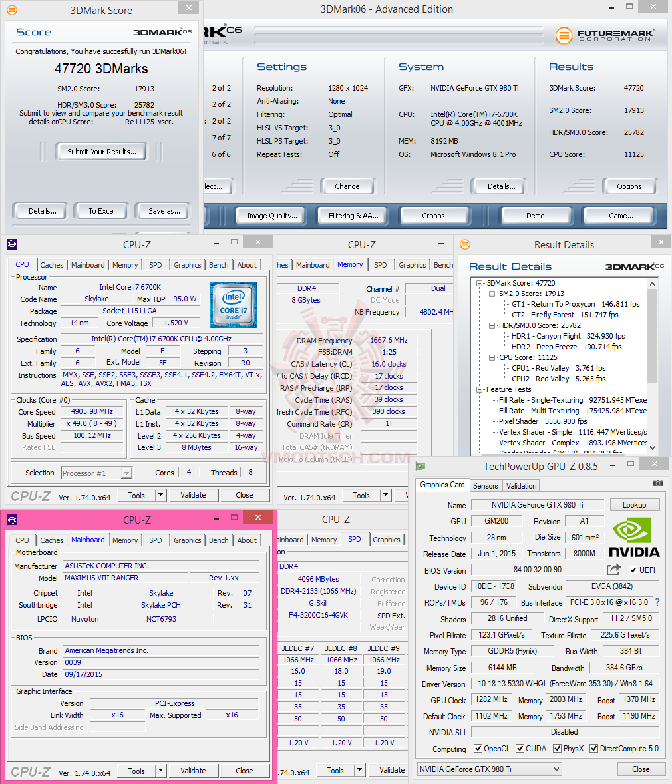Collapse the SM2.0 Score: 17913 tree node
The image size is (672, 784).
coord(492,294)
